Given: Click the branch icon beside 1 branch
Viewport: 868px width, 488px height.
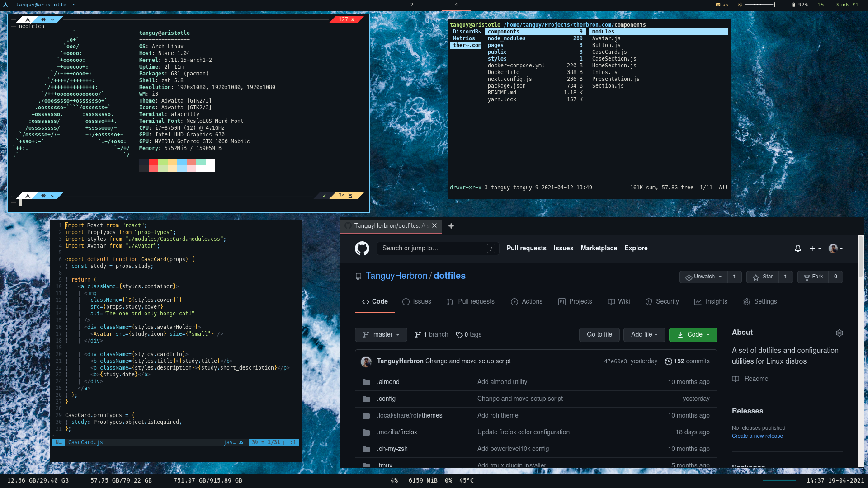Looking at the screenshot, I should [418, 335].
